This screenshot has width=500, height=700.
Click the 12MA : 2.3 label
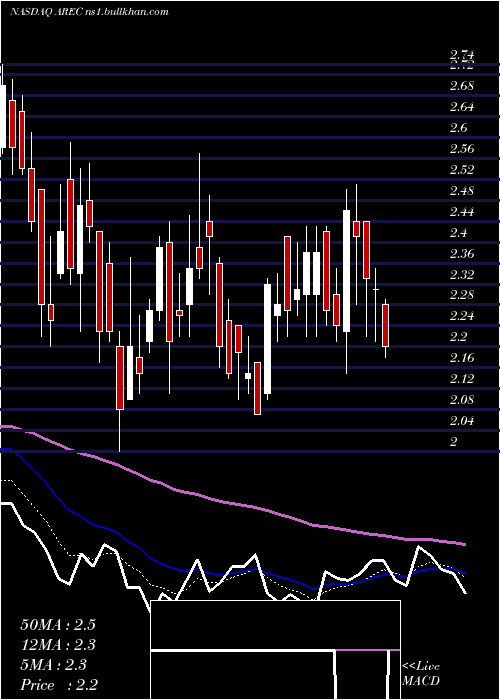pos(58,645)
